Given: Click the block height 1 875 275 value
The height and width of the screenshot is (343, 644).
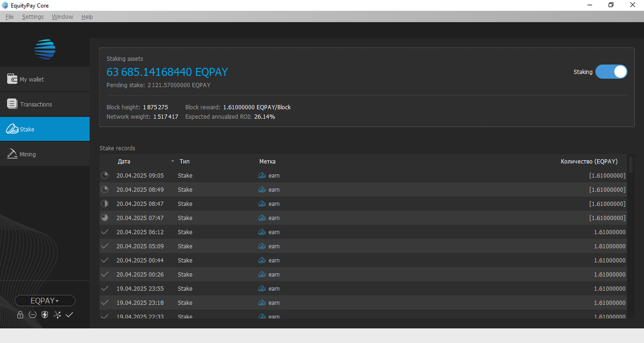Looking at the screenshot, I should click(x=155, y=107).
